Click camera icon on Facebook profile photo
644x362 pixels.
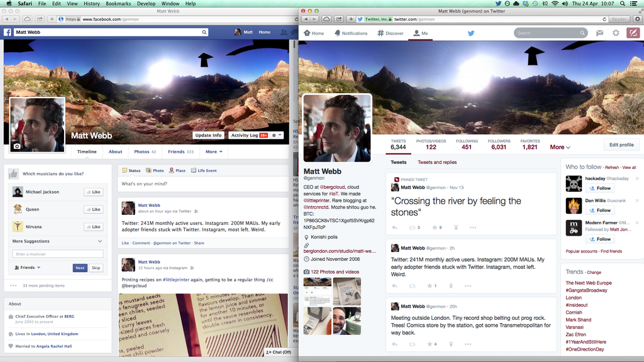pyautogui.click(x=17, y=146)
